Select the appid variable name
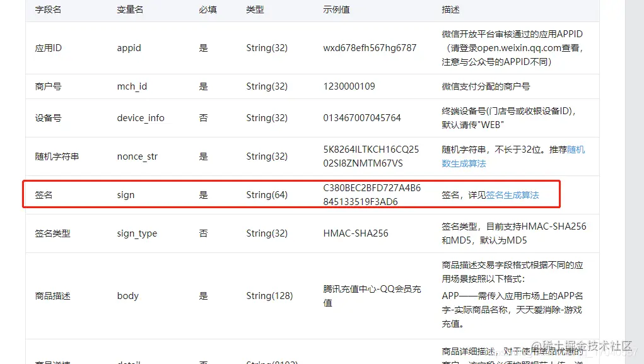The width and height of the screenshot is (644, 364). point(129,48)
